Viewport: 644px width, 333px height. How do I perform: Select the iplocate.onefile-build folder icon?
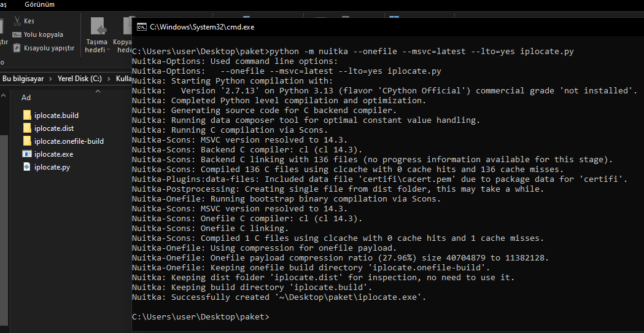(27, 141)
